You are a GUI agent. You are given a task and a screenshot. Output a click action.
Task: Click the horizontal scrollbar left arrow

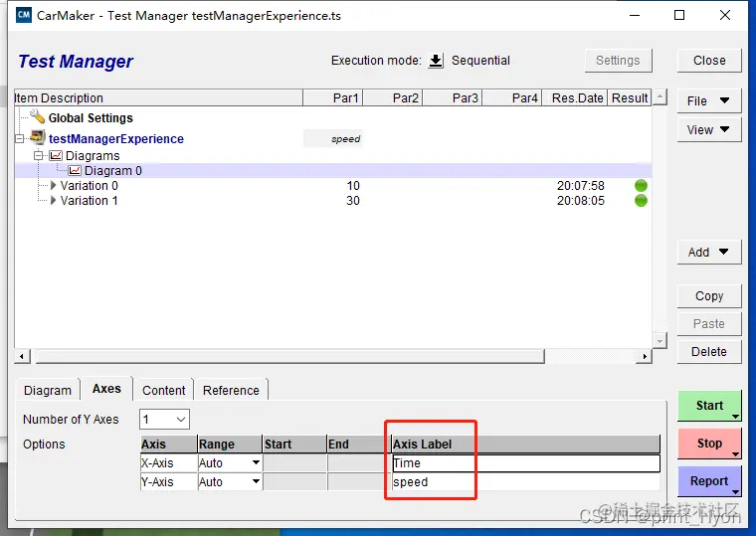pos(22,356)
